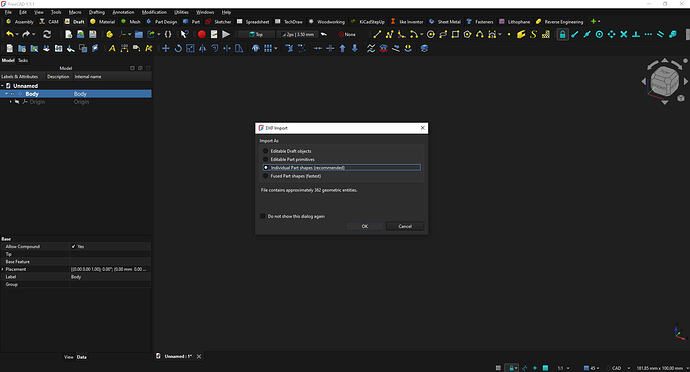
Task: Click the Save document icon
Action: pos(92,34)
